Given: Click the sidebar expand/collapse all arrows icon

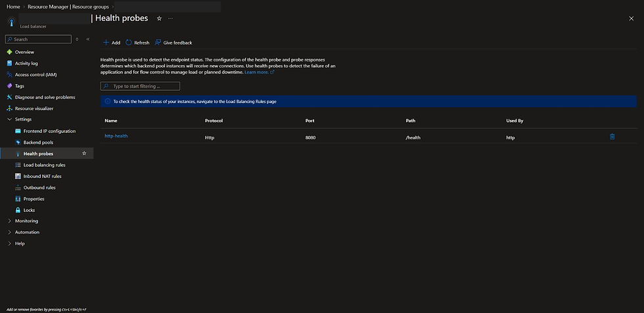Looking at the screenshot, I should [x=77, y=39].
